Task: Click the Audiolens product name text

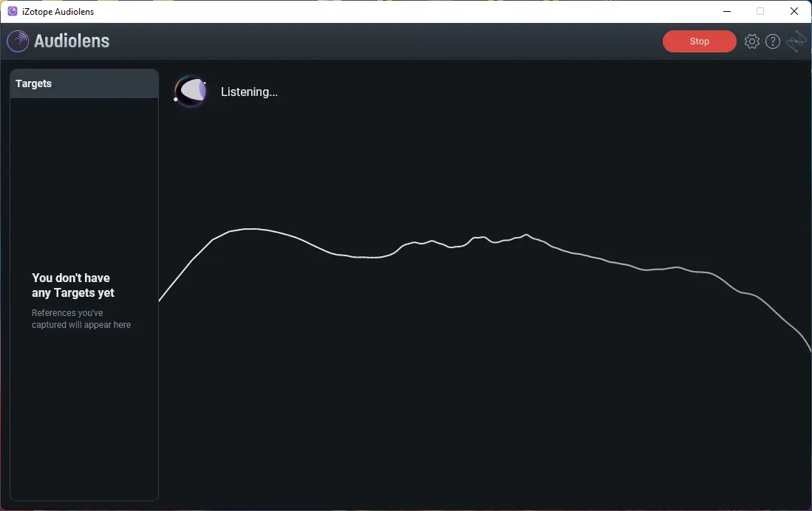Action: pyautogui.click(x=72, y=41)
